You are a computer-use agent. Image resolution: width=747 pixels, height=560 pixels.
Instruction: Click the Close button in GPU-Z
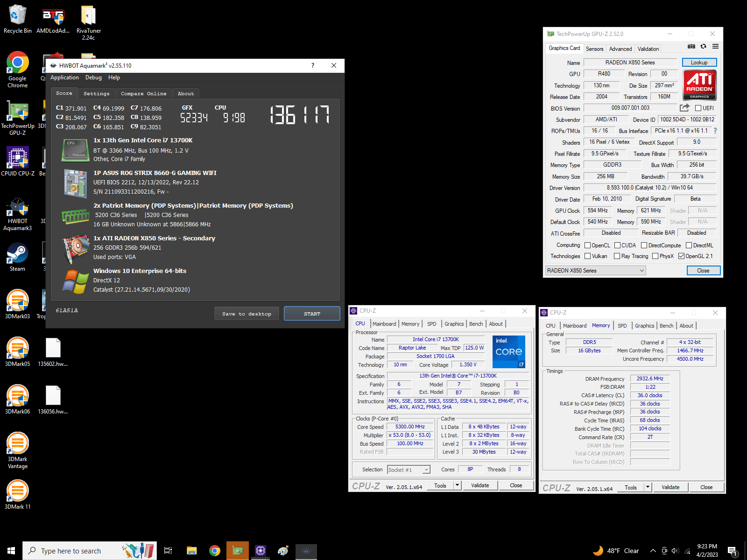[x=703, y=271]
